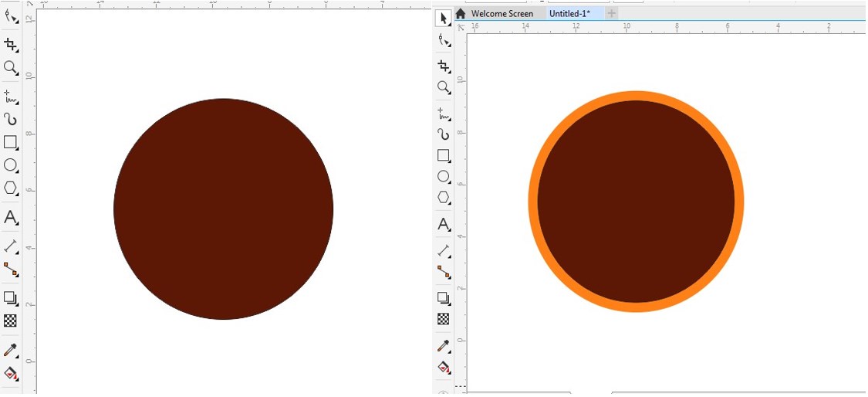Select the Transparency tool in the left window toolbox
The height and width of the screenshot is (397, 868).
11,321
